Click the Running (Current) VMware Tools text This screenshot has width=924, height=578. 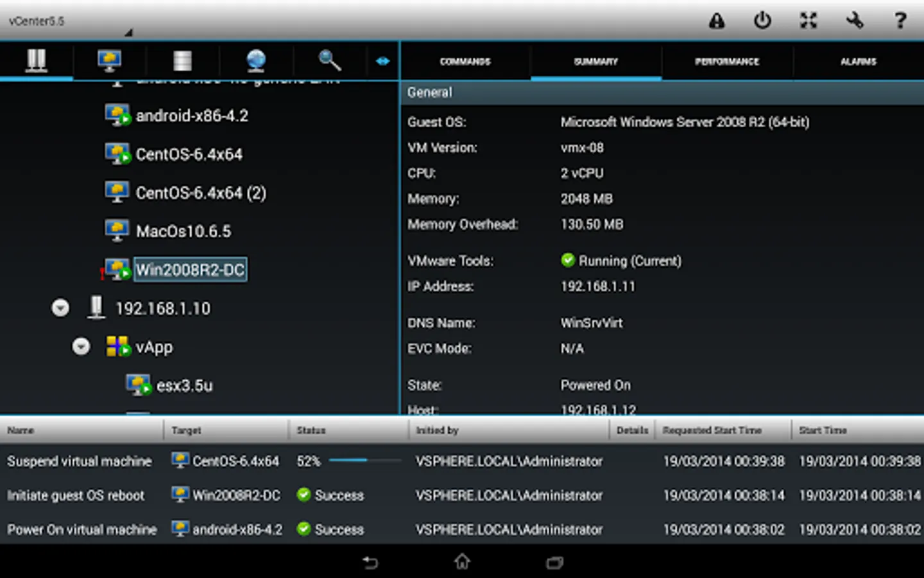point(630,261)
